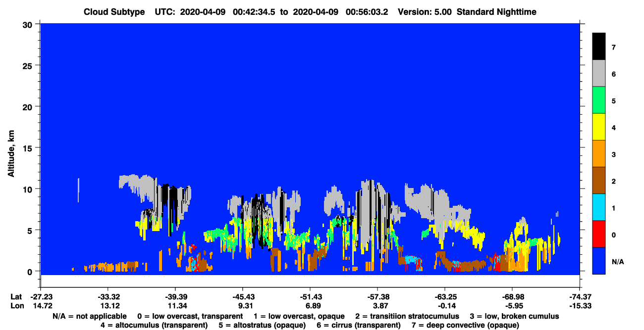The height and width of the screenshot is (330, 644).
Task: Click legend text '4 = altocumulus (transparent)'
Action: [154, 325]
